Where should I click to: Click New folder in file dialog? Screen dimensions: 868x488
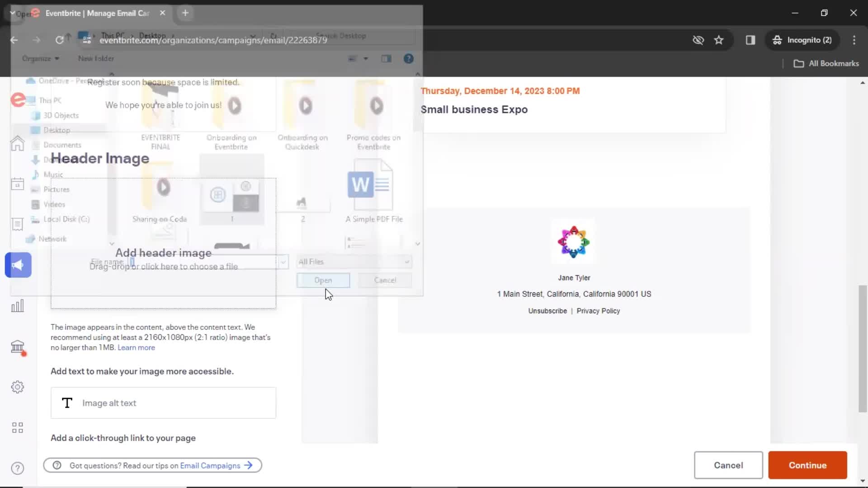pos(96,58)
